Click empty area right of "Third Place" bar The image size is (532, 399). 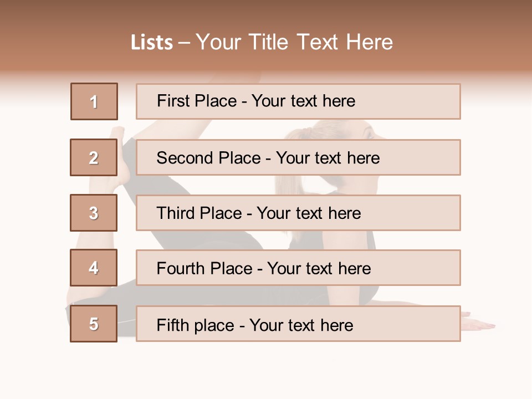coord(495,213)
